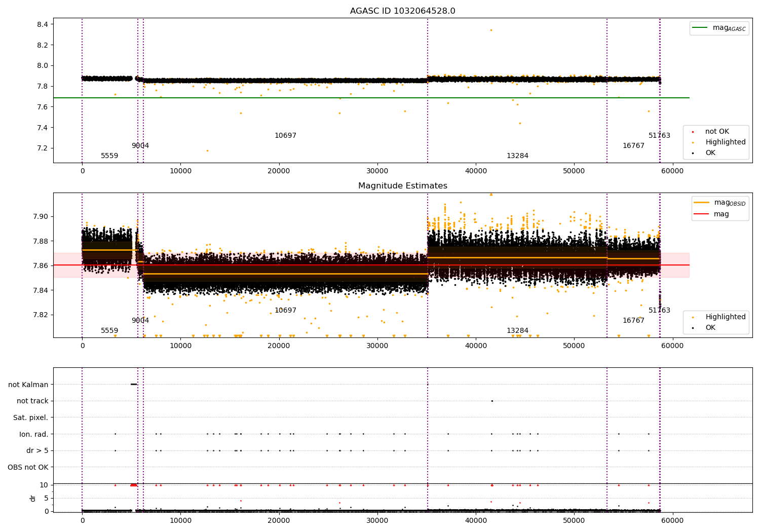Click the 8.0 y-axis tick label
The width and height of the screenshot is (760, 532).
(x=43, y=65)
